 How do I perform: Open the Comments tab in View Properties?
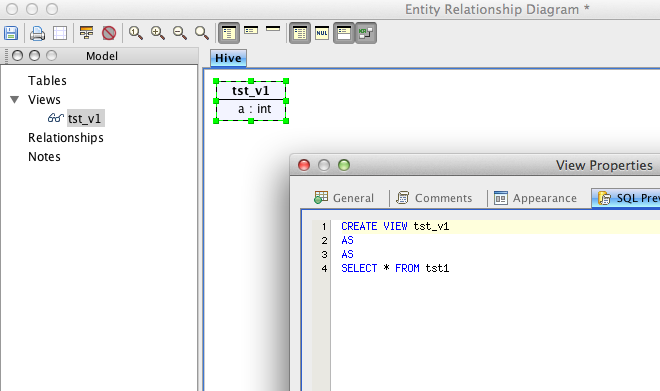pyautogui.click(x=434, y=198)
